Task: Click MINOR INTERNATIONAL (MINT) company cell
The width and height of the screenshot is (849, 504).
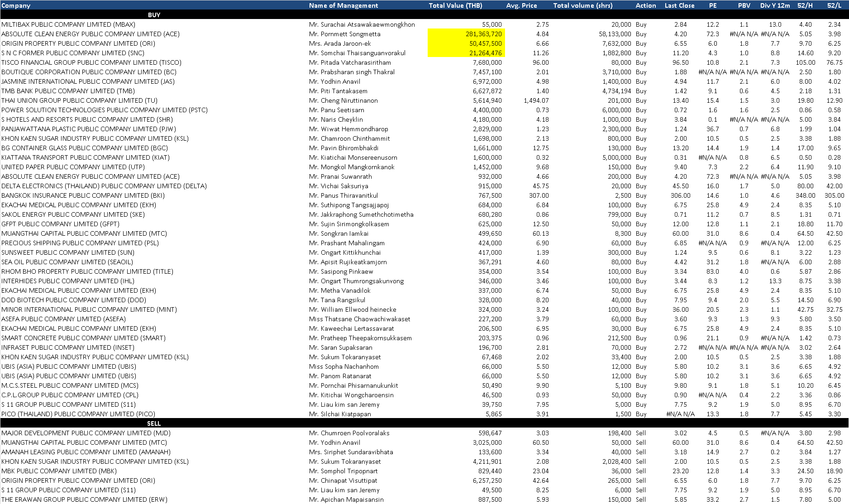Action: [x=89, y=309]
